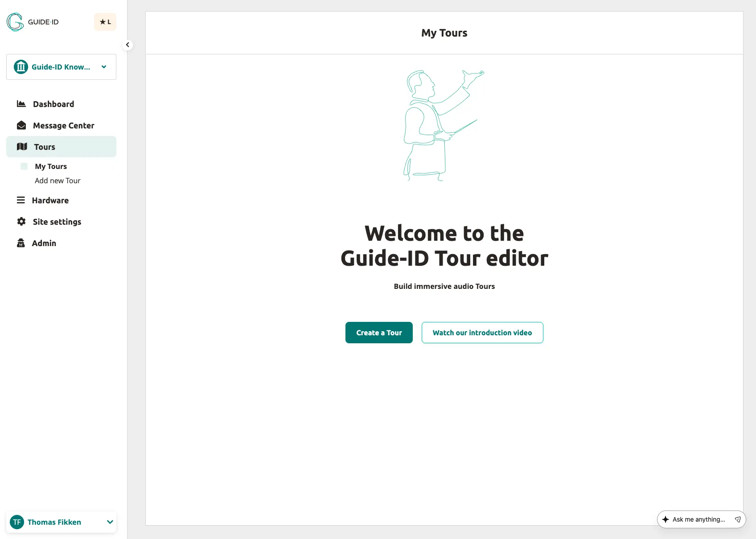Open the Hardware menu item
The width and height of the screenshot is (756, 539).
tap(61, 200)
